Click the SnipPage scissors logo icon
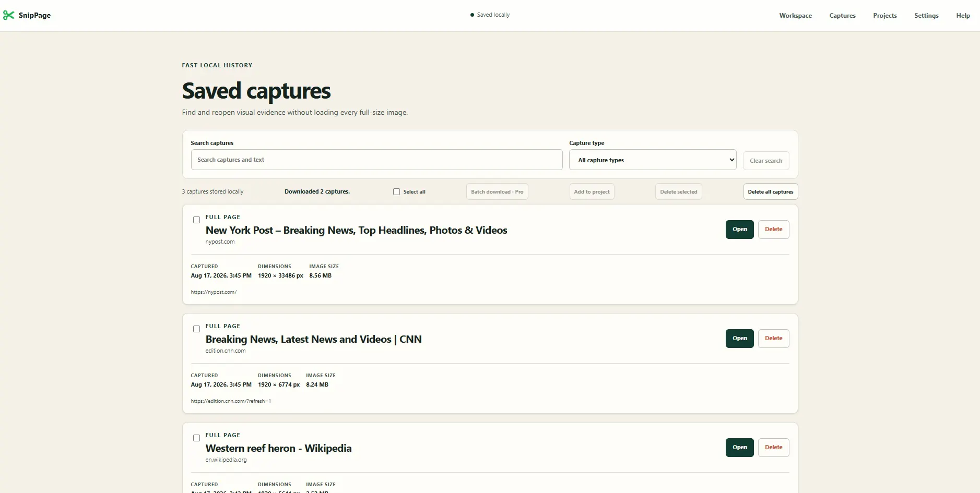 (8, 16)
